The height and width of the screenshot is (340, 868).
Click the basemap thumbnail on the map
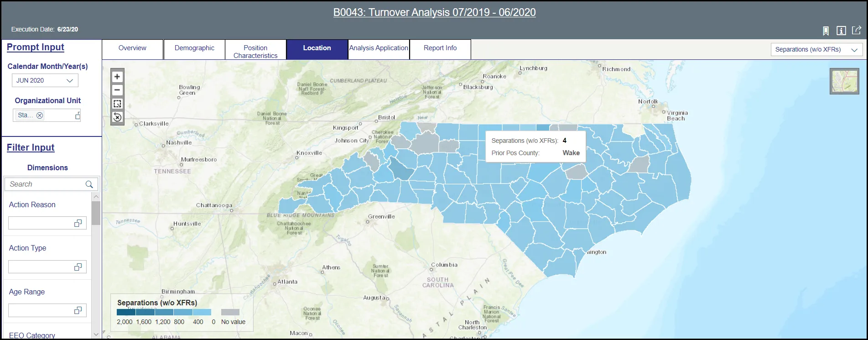click(844, 81)
